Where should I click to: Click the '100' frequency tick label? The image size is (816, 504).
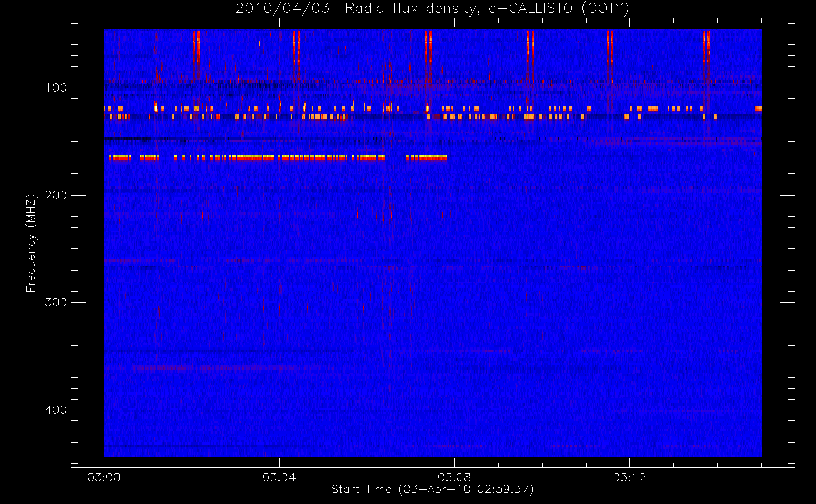[56, 88]
